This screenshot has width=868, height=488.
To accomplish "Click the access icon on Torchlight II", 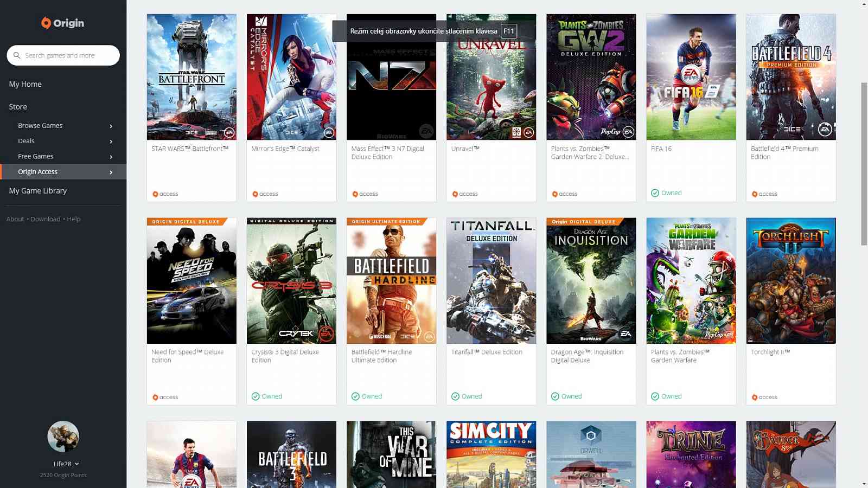I will click(755, 397).
